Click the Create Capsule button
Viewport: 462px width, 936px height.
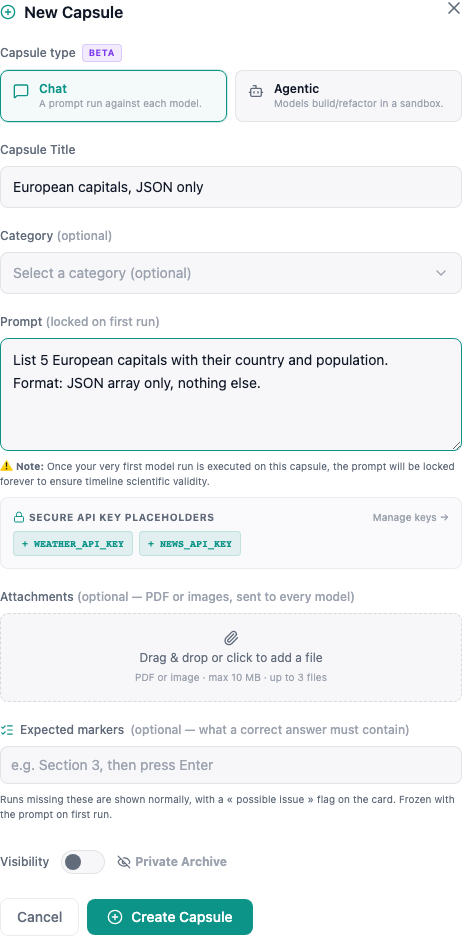point(170,917)
